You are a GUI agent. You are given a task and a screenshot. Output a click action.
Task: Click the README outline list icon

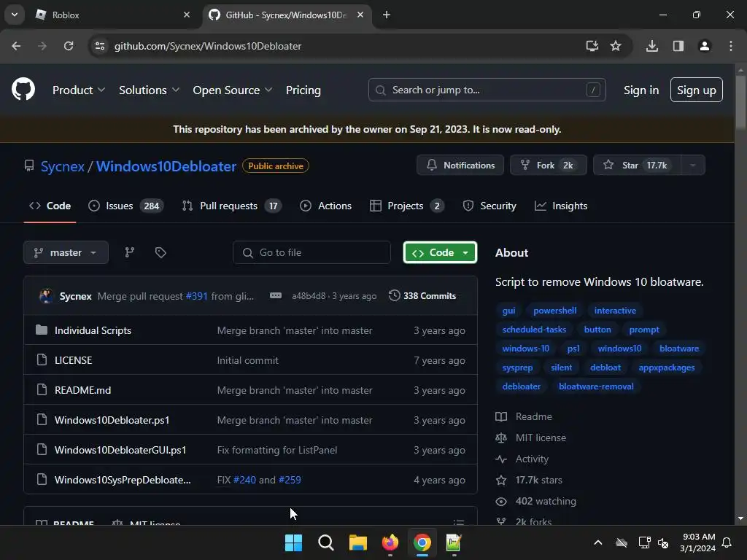[x=458, y=522]
